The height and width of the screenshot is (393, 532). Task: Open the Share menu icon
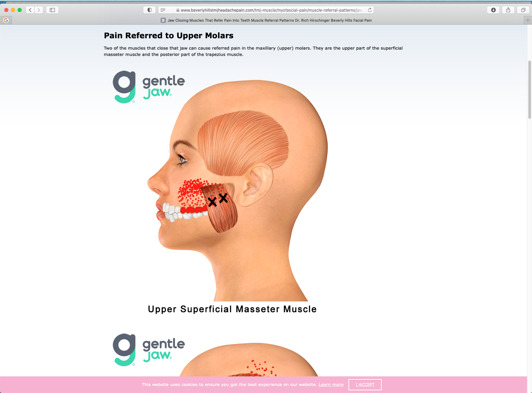click(x=508, y=10)
